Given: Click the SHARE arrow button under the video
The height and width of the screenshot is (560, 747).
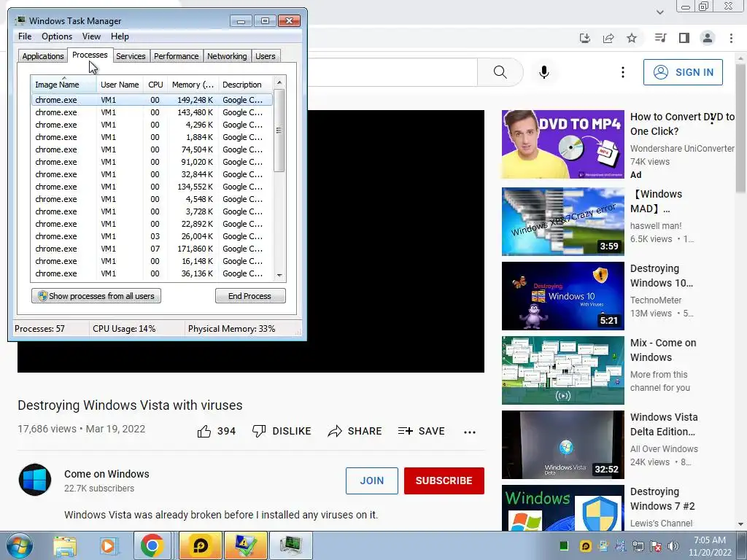Looking at the screenshot, I should tap(355, 432).
